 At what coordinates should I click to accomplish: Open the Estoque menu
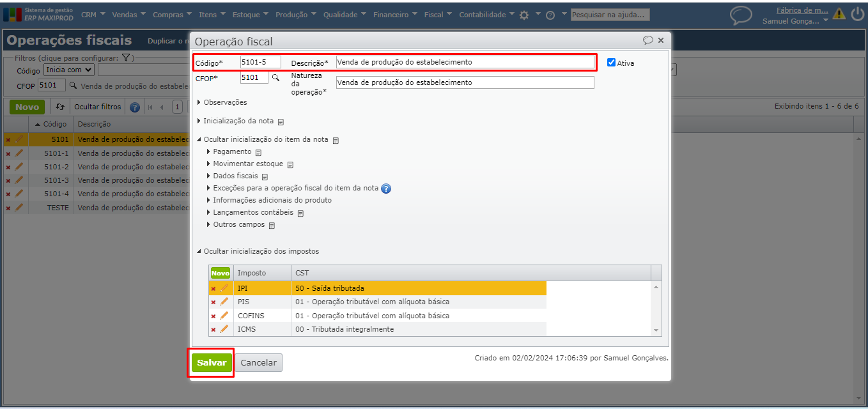tap(251, 15)
